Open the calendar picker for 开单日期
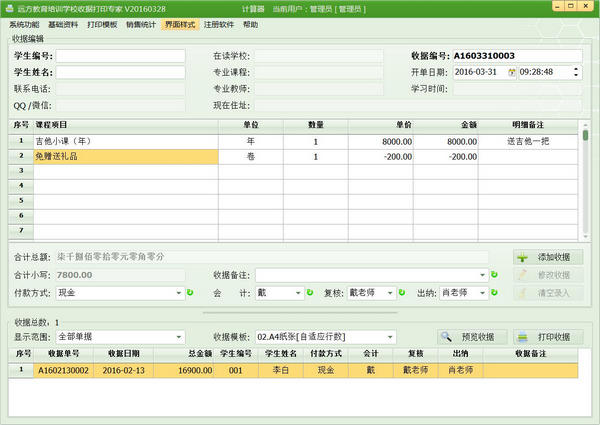The image size is (600, 425). pos(511,72)
